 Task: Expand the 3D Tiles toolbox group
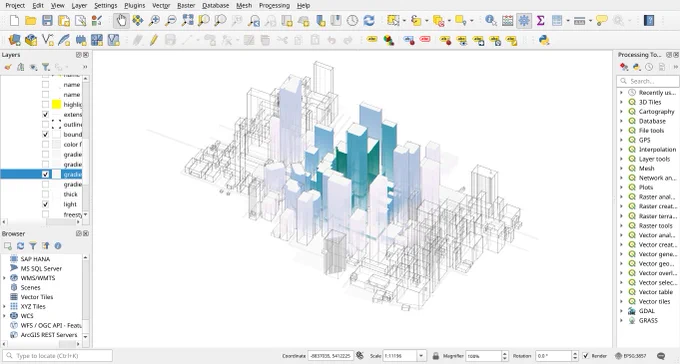(621, 102)
